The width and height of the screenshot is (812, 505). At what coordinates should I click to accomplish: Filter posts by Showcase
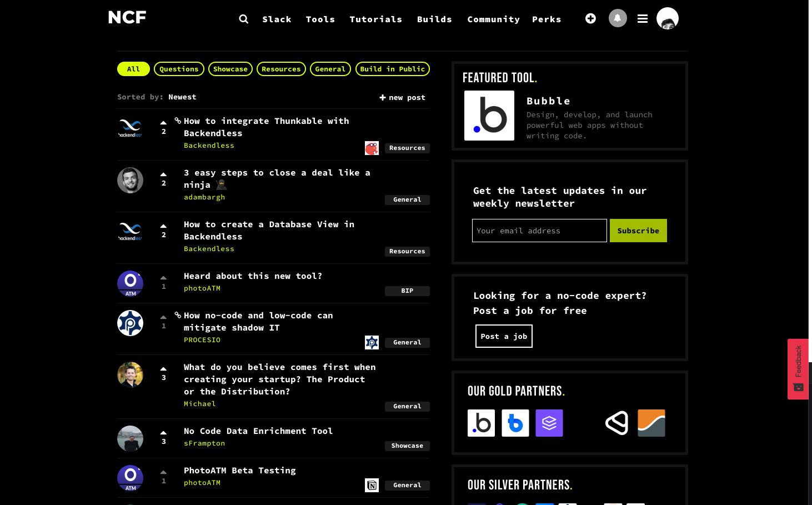click(x=230, y=69)
